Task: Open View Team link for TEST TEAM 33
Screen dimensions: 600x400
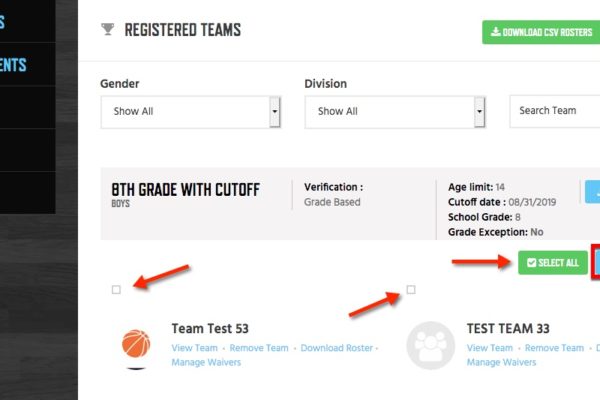Action: point(490,348)
